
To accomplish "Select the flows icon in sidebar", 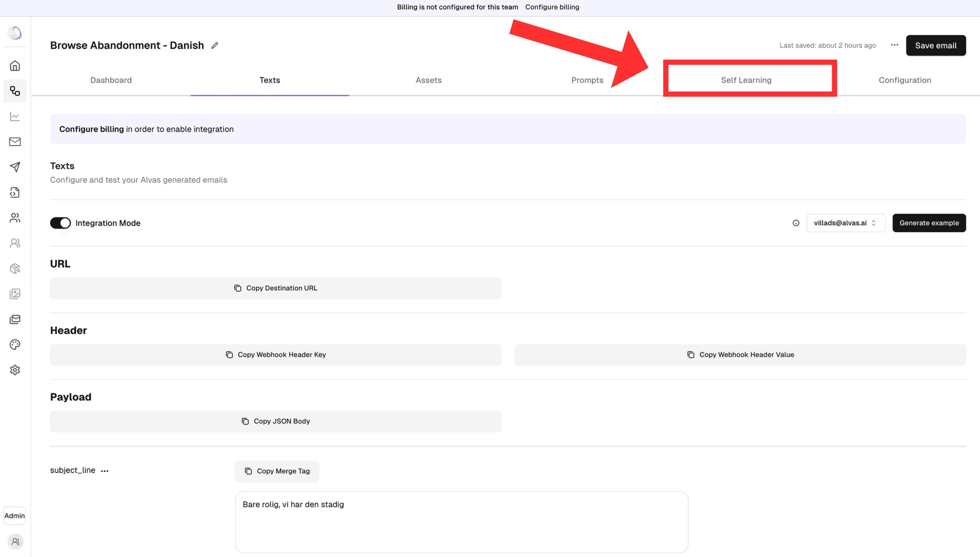I will coord(15,91).
